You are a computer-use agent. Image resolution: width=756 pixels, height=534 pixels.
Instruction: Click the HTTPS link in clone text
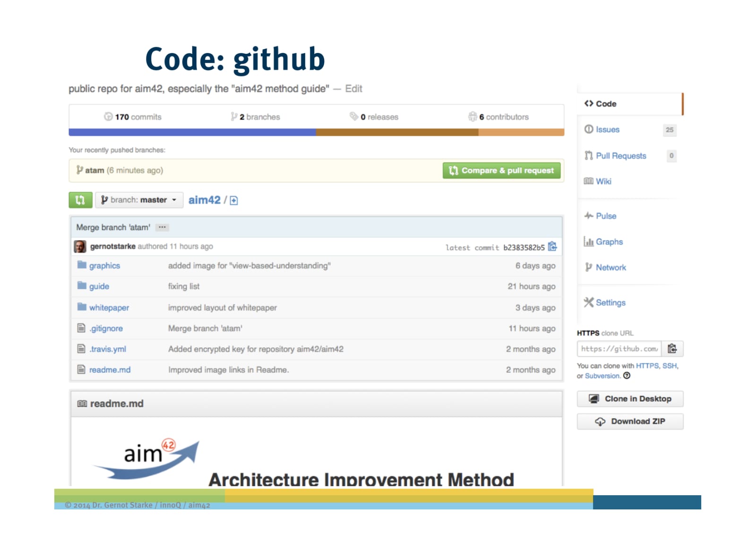pyautogui.click(x=647, y=366)
